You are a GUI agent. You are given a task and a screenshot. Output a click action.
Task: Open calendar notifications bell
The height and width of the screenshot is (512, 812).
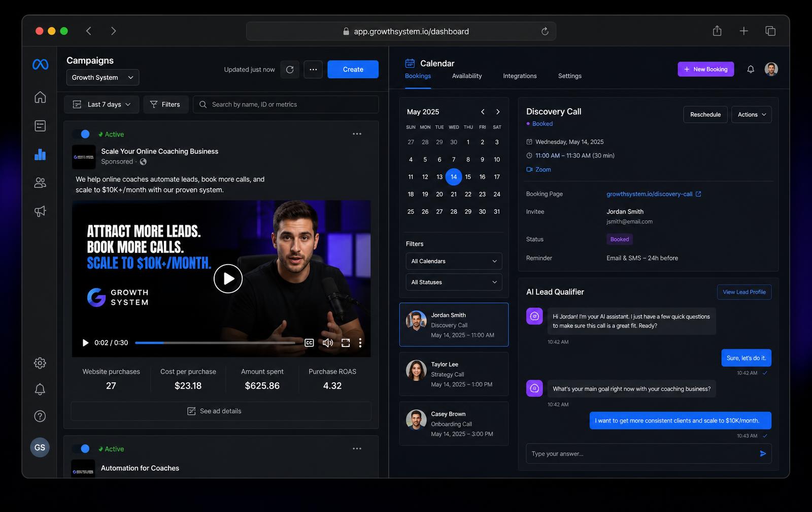(x=751, y=69)
